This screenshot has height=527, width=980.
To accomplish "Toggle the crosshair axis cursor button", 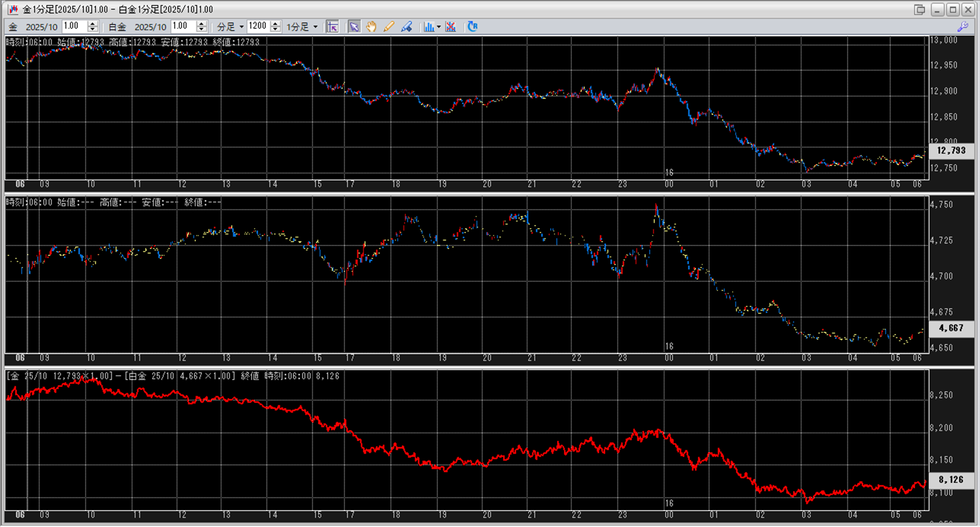I will 332,27.
